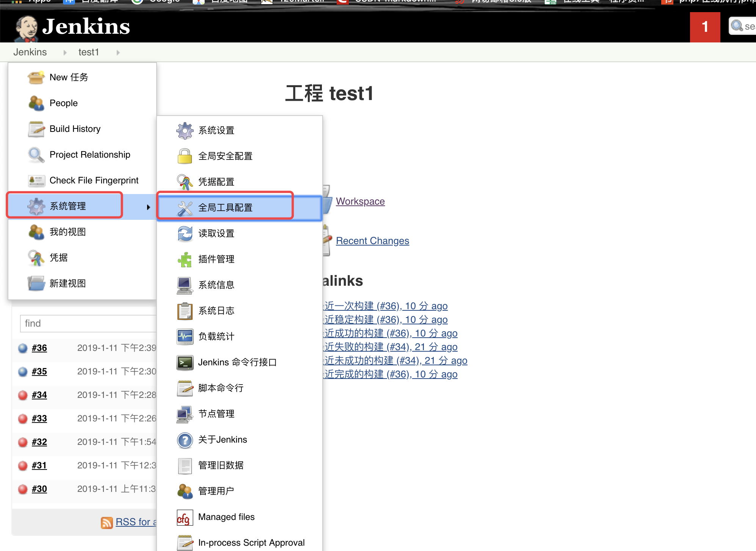
Task: Click the 凭据 keys icon in left menu
Action: 36,258
